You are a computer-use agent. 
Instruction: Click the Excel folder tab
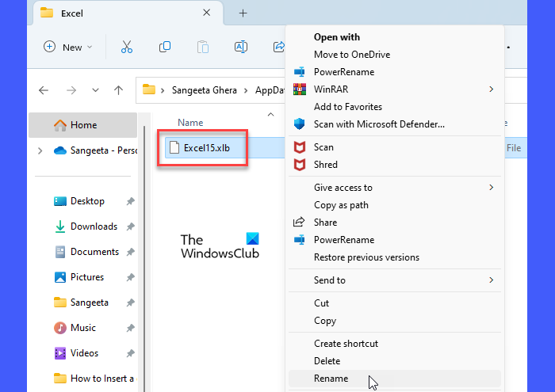point(128,13)
